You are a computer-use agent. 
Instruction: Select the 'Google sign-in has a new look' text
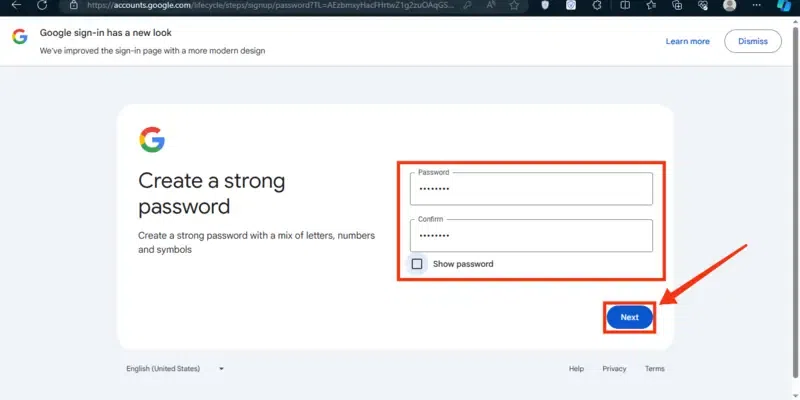point(106,33)
